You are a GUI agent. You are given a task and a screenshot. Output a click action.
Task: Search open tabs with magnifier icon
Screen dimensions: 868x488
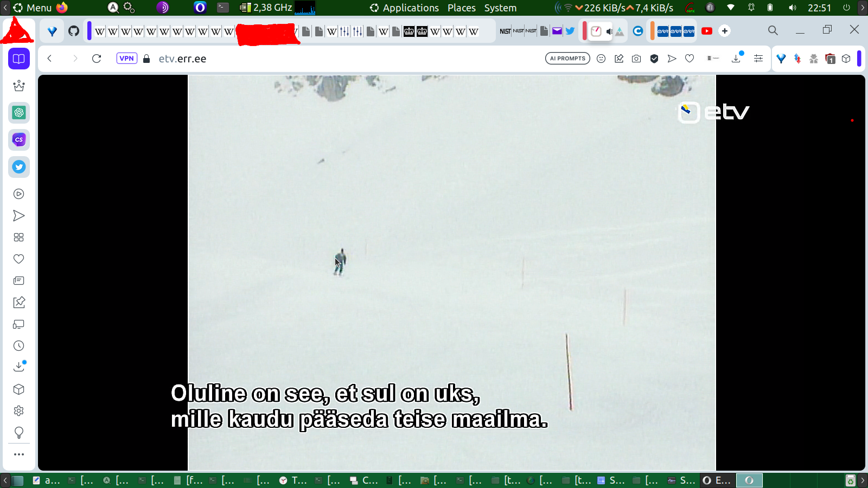(773, 30)
